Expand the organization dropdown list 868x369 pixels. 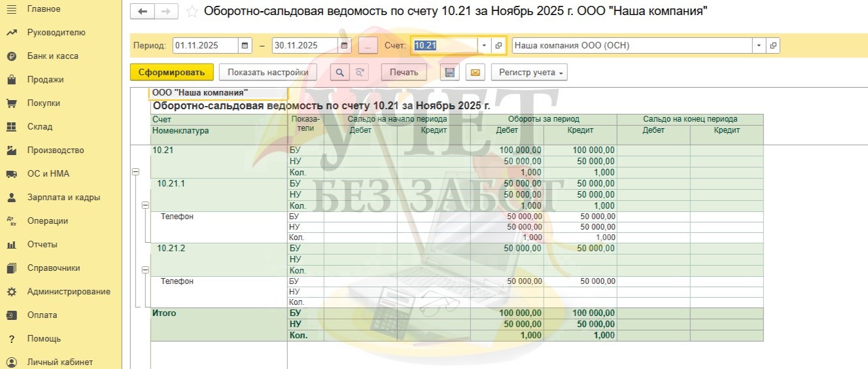click(759, 46)
